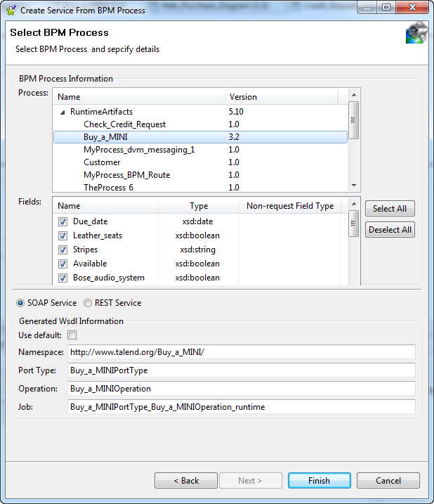Image resolution: width=434 pixels, height=504 pixels.
Task: Click the Namespace text field
Action: [241, 352]
